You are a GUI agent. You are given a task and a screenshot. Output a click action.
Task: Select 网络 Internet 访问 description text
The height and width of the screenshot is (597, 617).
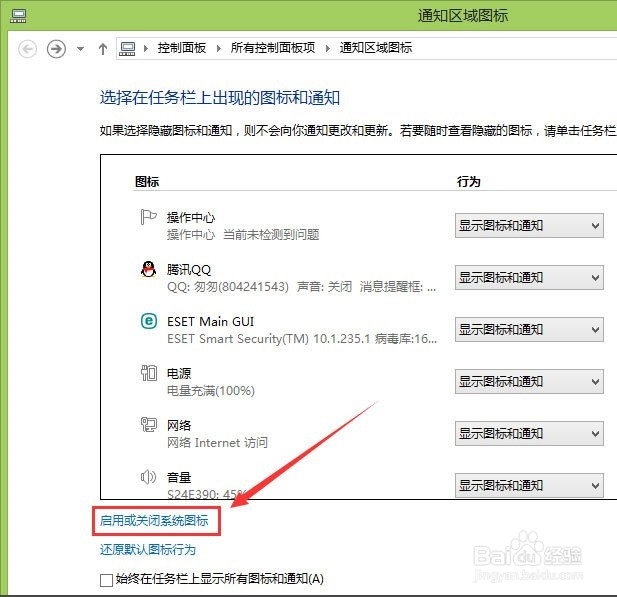tap(217, 443)
